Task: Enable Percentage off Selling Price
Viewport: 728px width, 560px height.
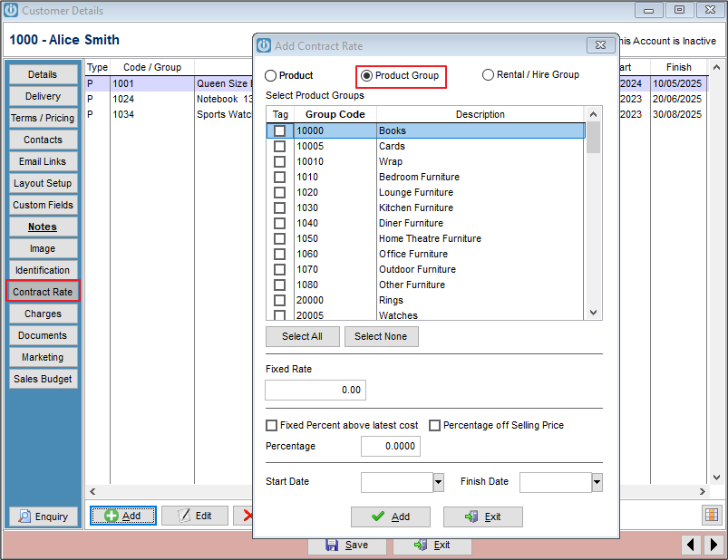Action: click(434, 426)
